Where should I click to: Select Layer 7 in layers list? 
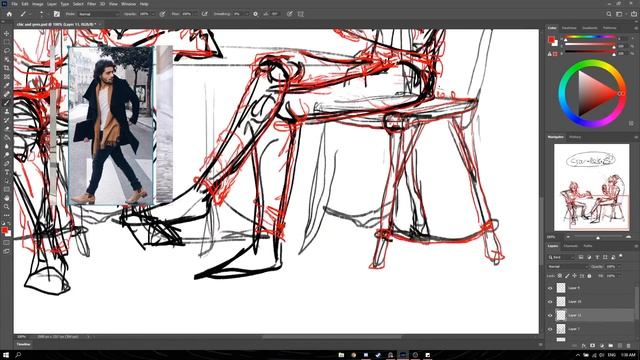[591, 329]
